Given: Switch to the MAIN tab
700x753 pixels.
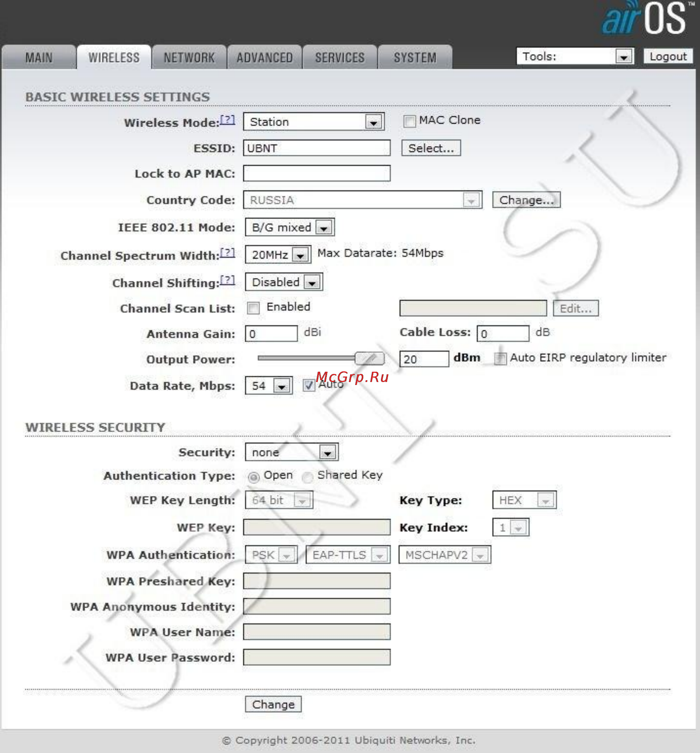Looking at the screenshot, I should click(x=39, y=57).
